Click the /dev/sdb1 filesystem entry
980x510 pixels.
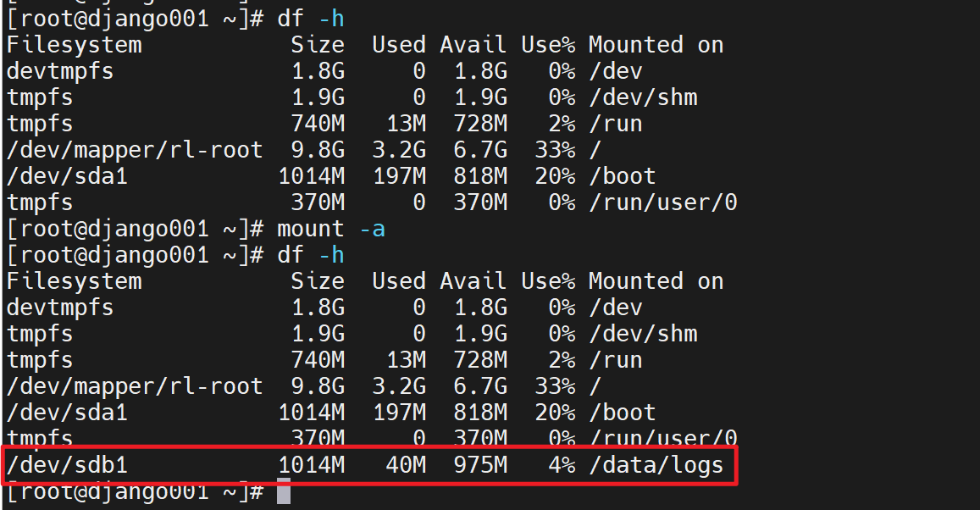67,465
